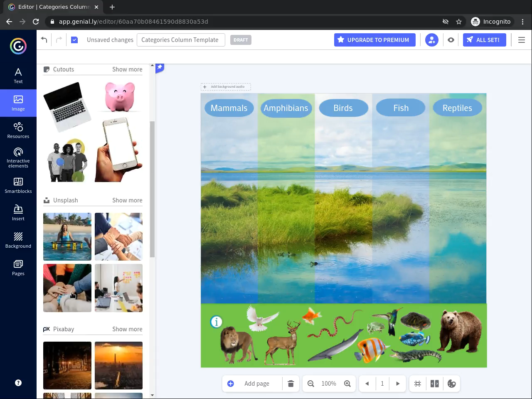This screenshot has width=532, height=399.
Task: Open the Smartblocks panel
Action: pos(18,185)
